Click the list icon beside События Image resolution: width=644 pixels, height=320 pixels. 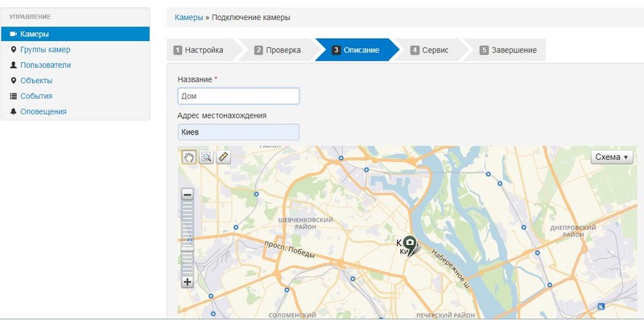[x=13, y=96]
